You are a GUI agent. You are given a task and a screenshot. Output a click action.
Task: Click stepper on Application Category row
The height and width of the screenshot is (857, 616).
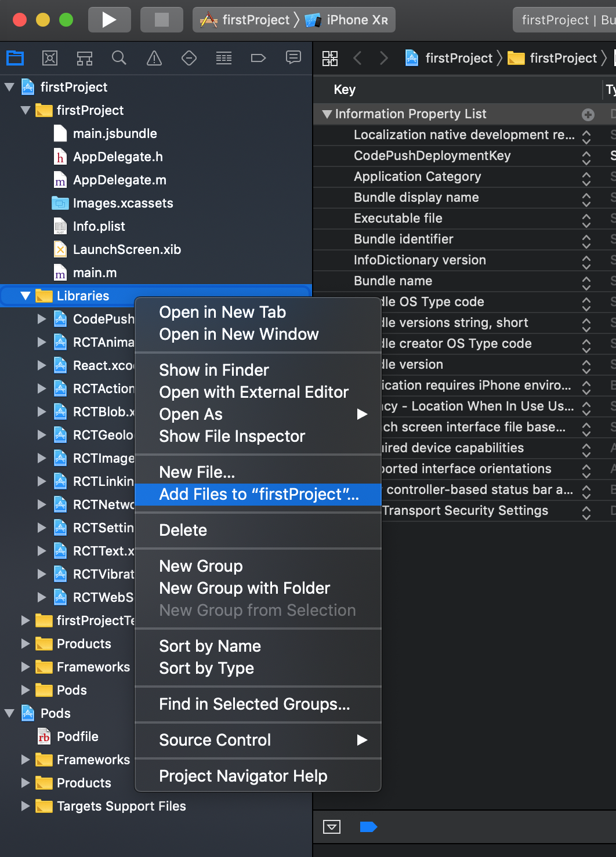pyautogui.click(x=586, y=178)
